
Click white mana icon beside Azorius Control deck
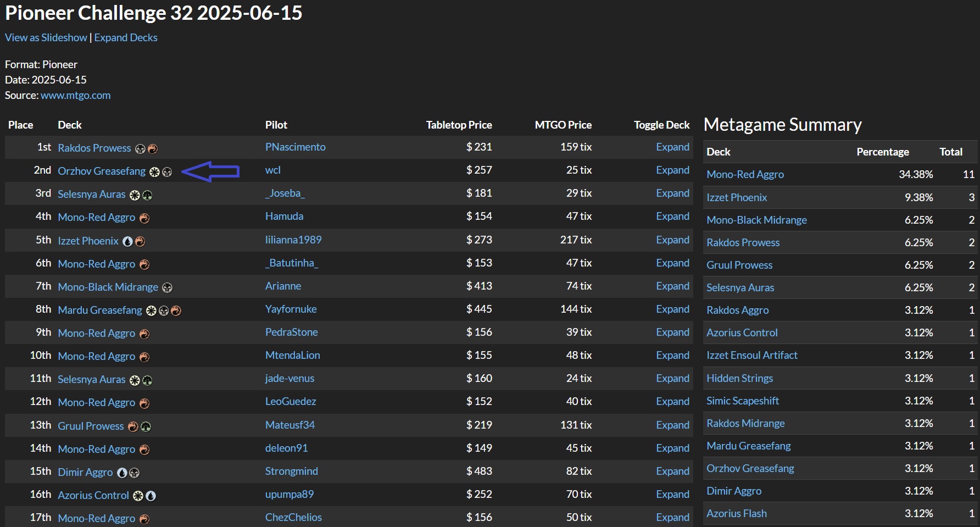point(138,496)
